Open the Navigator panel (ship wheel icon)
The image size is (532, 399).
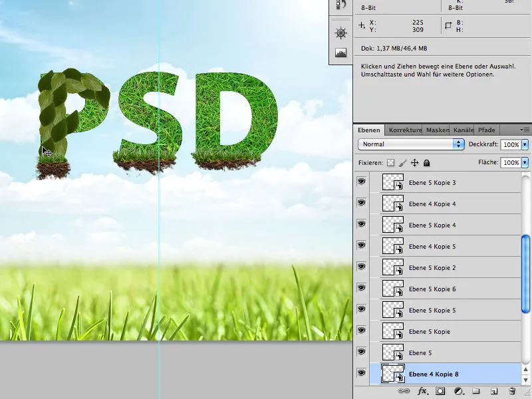(340, 33)
